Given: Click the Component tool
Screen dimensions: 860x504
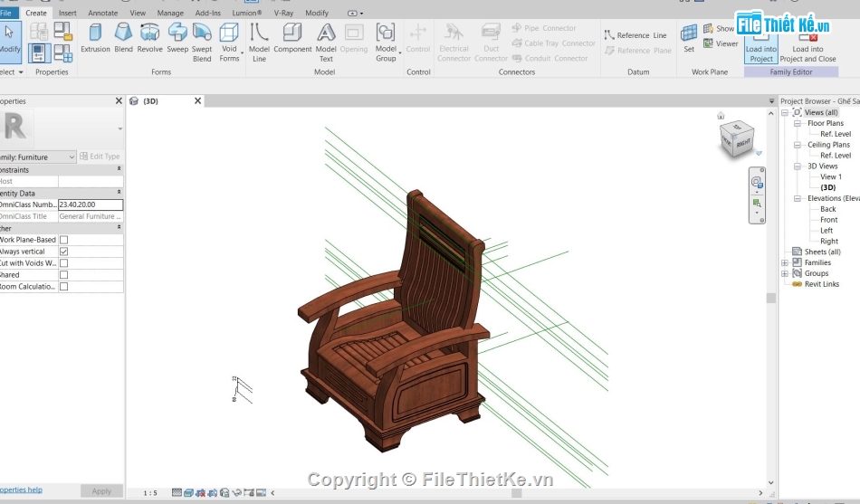Looking at the screenshot, I should pyautogui.click(x=292, y=38).
